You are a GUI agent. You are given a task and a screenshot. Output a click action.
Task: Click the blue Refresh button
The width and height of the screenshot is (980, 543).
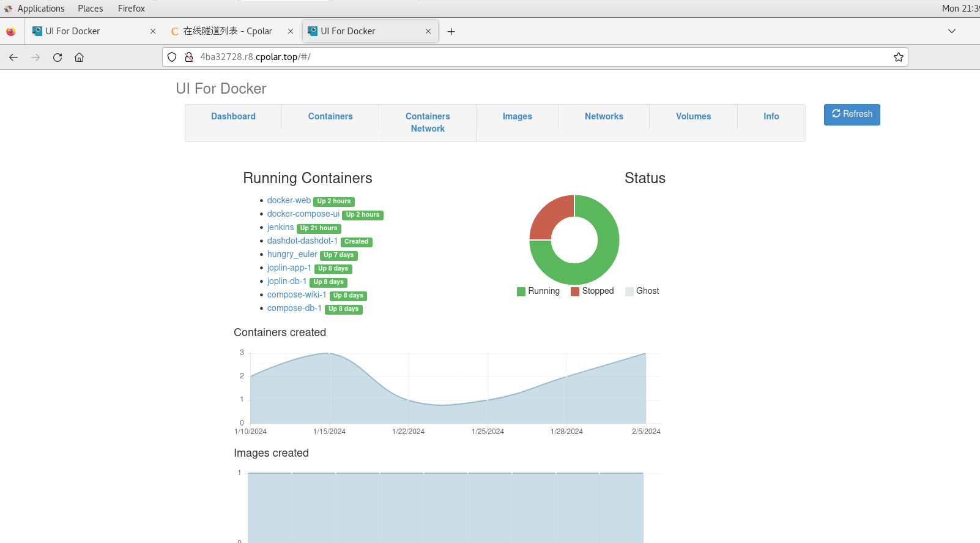click(x=852, y=114)
